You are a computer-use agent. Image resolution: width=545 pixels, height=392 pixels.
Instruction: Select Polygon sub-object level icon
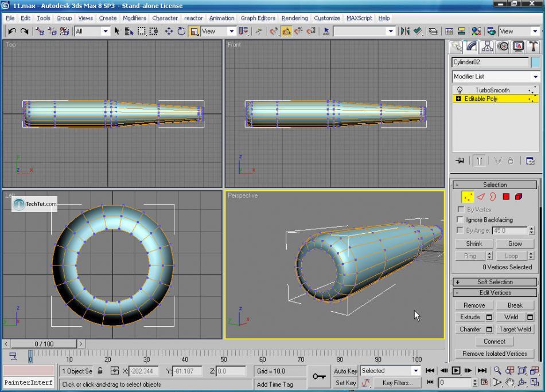(506, 197)
